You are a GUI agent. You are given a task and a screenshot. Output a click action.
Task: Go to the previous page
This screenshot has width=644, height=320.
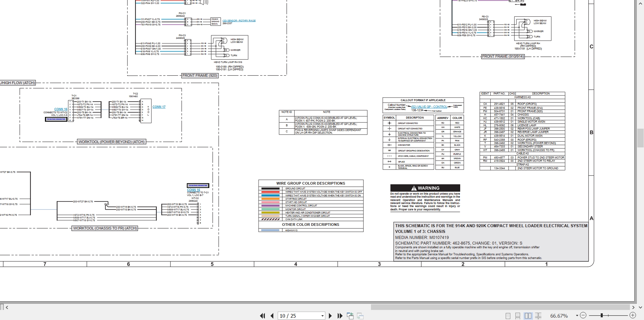(x=272, y=316)
